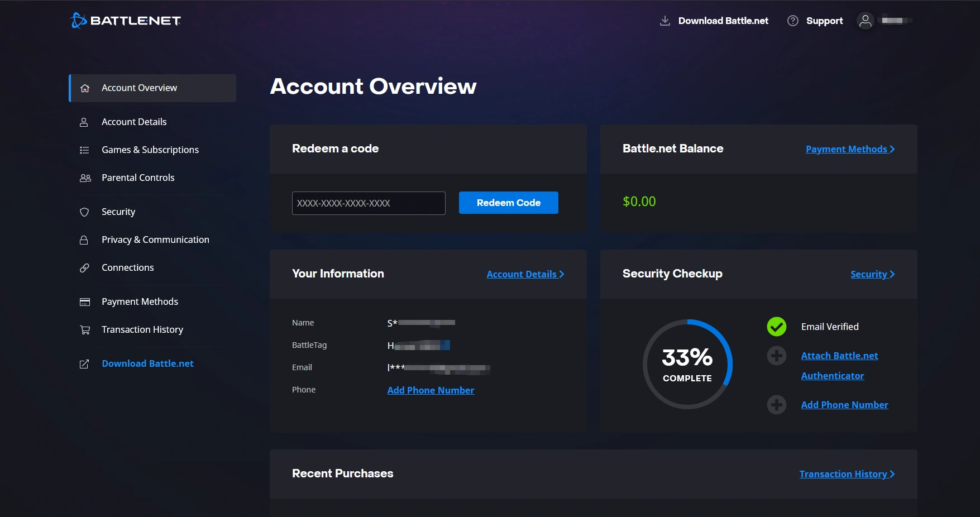The image size is (980, 517).
Task: Click the Email Verified text
Action: pos(830,327)
